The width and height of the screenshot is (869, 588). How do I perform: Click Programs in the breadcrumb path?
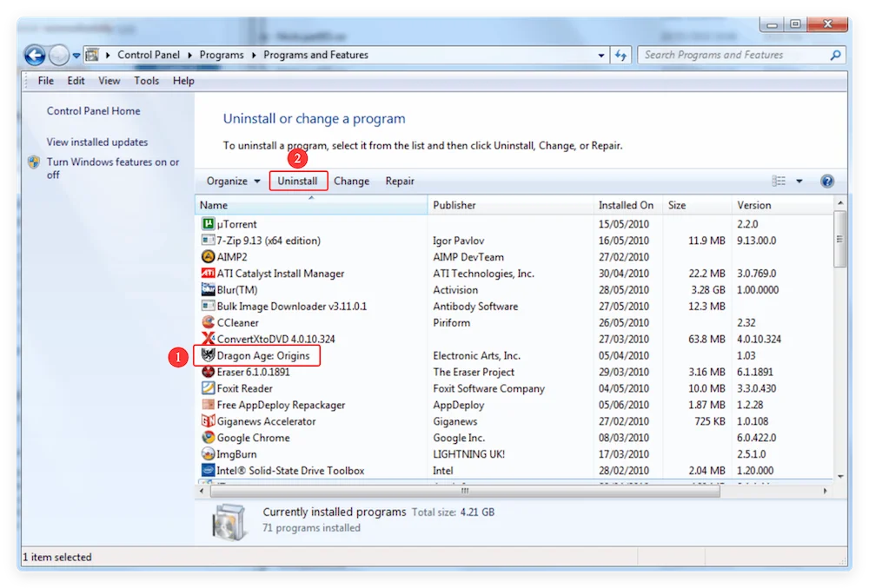pos(221,55)
